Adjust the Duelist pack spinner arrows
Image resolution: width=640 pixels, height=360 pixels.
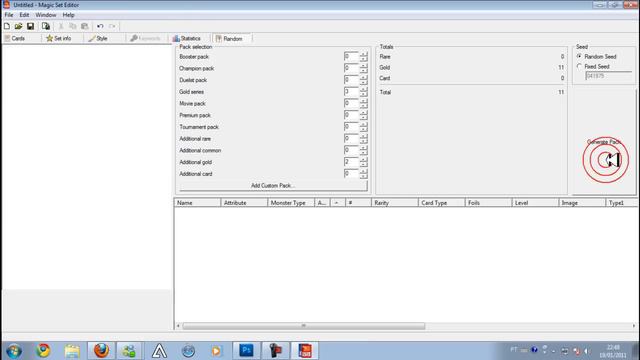point(363,80)
